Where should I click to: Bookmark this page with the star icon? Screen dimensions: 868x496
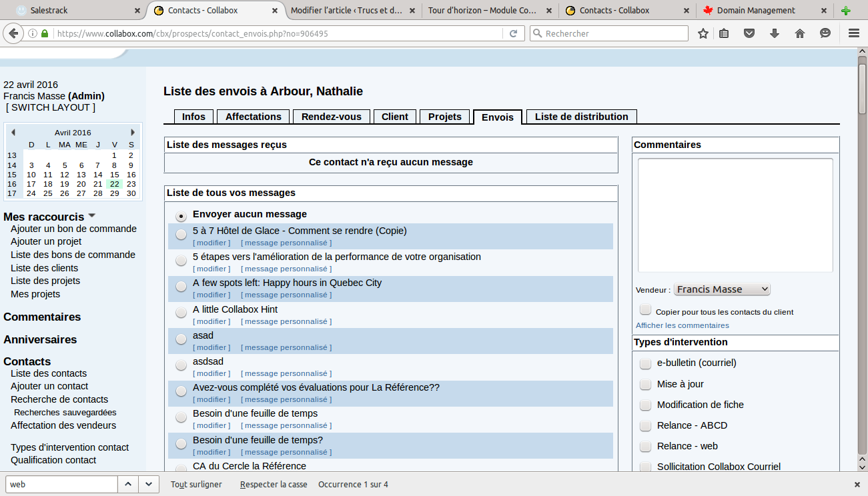(x=703, y=33)
